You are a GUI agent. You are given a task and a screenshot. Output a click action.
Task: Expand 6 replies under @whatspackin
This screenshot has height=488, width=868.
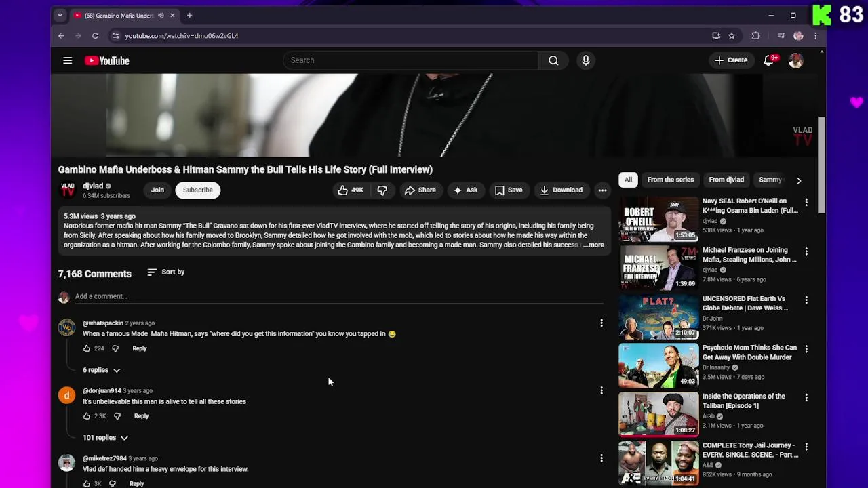coord(102,370)
